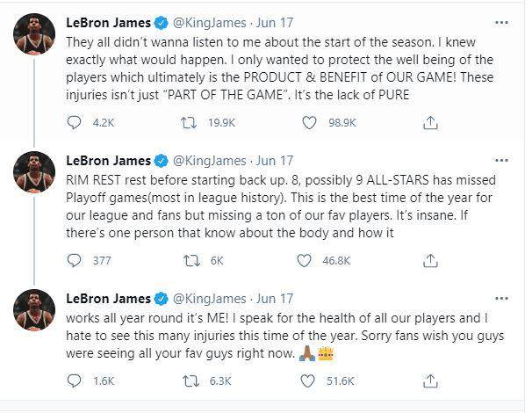Image resolution: width=532 pixels, height=413 pixels.
Task: Share the RIM REST tweet
Action: (x=428, y=259)
